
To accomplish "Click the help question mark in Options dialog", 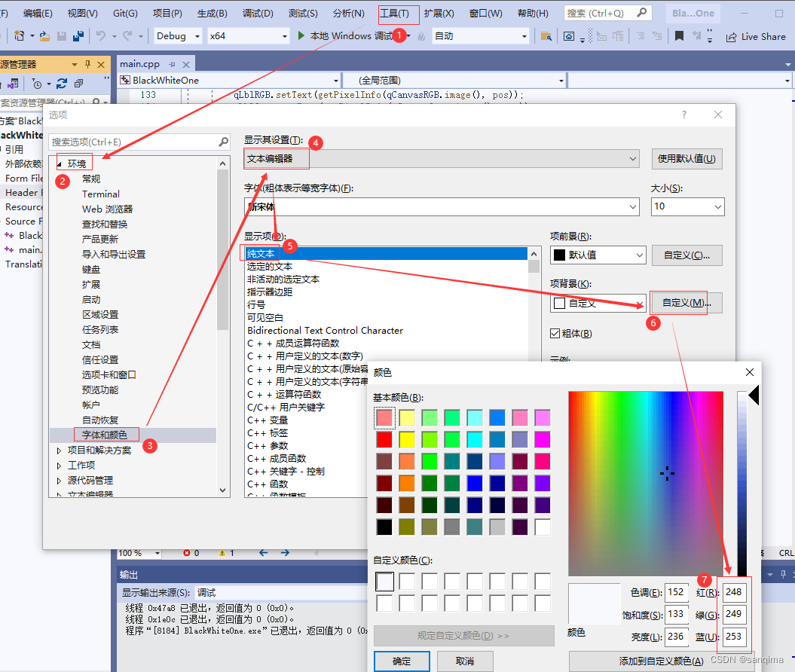I will [684, 115].
